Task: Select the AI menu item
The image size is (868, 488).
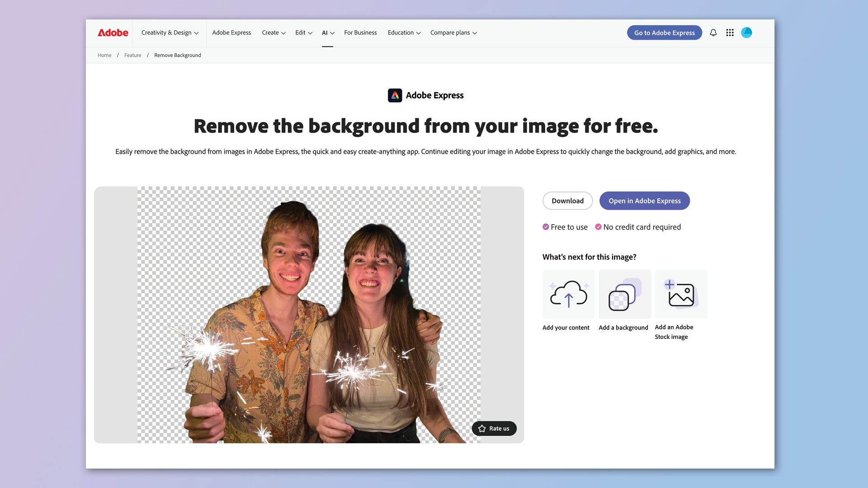Action: click(x=327, y=33)
